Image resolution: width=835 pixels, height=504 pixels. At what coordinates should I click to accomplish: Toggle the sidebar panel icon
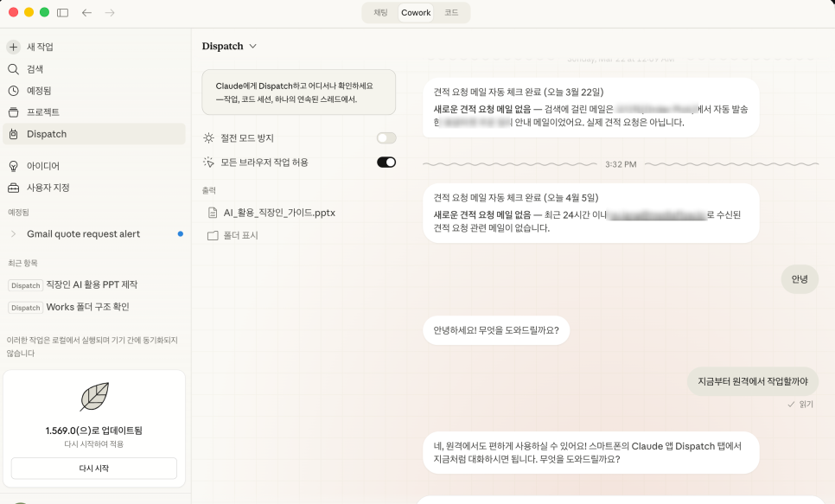point(63,13)
